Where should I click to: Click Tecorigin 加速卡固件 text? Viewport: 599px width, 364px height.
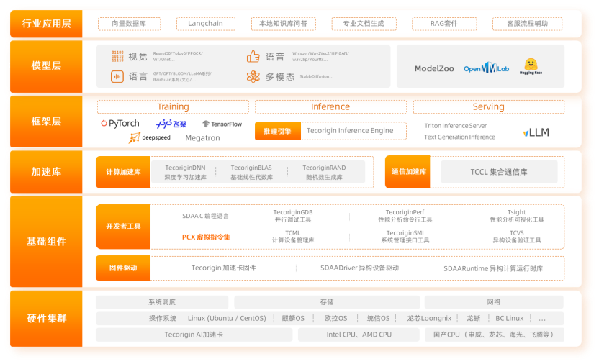223,268
